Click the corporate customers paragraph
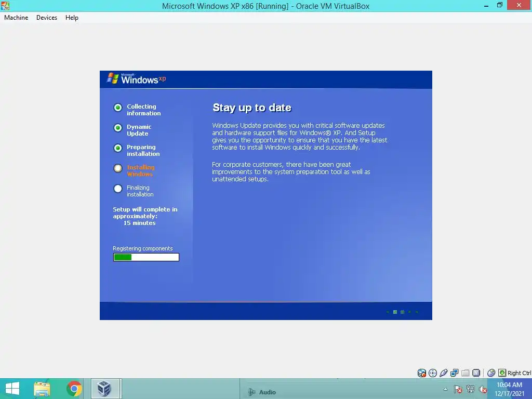Screen dimensions: 532x399 pos(291,171)
